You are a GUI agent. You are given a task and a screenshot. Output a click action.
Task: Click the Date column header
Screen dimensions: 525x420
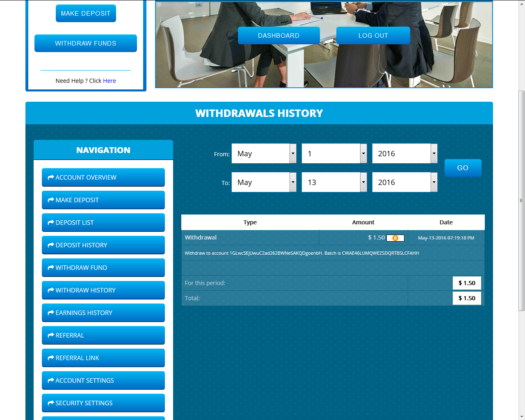[446, 222]
